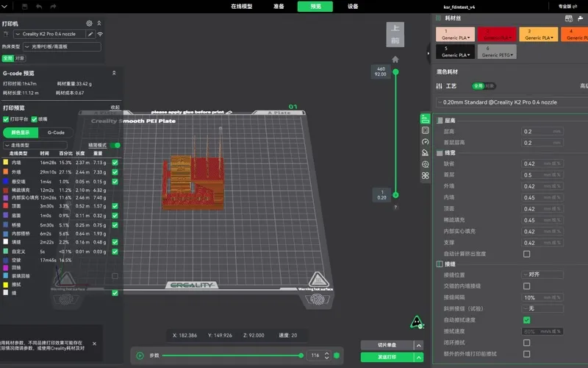Click the home icon above layer slider

[x=395, y=60]
